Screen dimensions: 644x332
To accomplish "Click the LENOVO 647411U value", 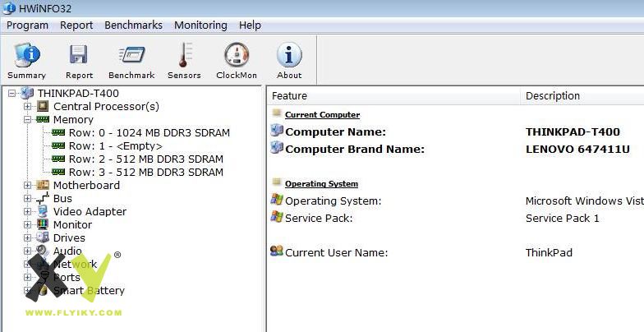I will [577, 150].
